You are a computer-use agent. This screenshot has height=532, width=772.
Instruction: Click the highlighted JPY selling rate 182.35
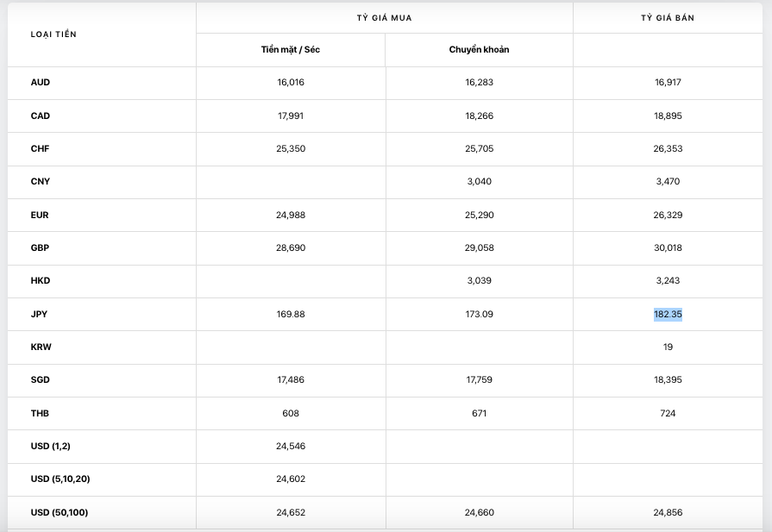tap(668, 314)
